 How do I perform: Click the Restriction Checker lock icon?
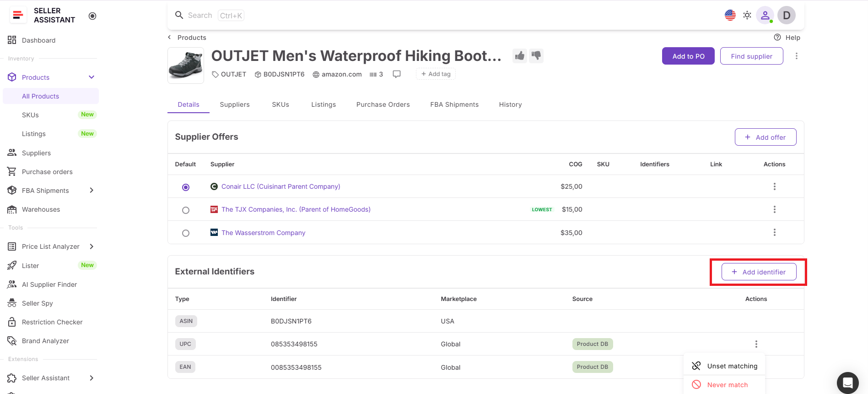click(x=12, y=322)
